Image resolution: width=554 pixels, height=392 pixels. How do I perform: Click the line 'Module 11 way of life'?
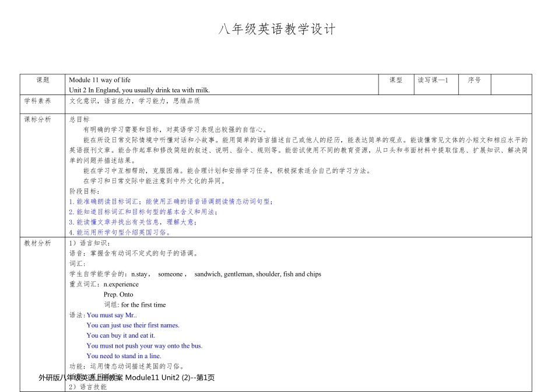point(100,80)
